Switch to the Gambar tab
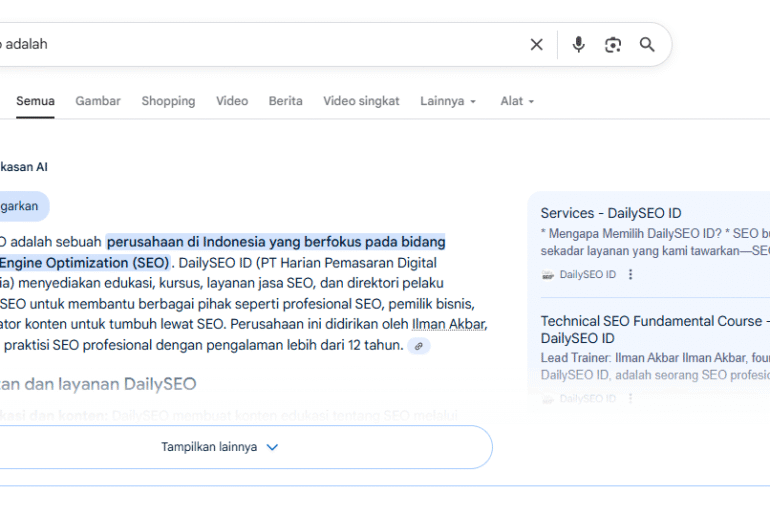The width and height of the screenshot is (770, 515). (98, 101)
